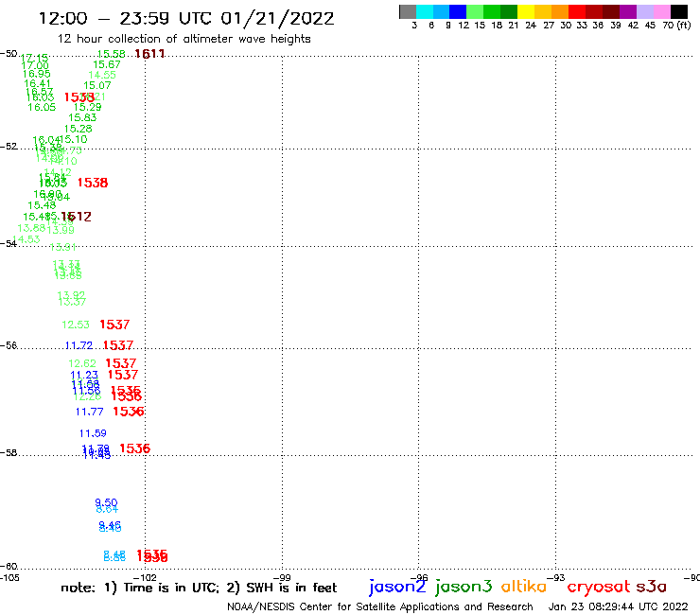Click the wave height value 15.29

[87, 107]
